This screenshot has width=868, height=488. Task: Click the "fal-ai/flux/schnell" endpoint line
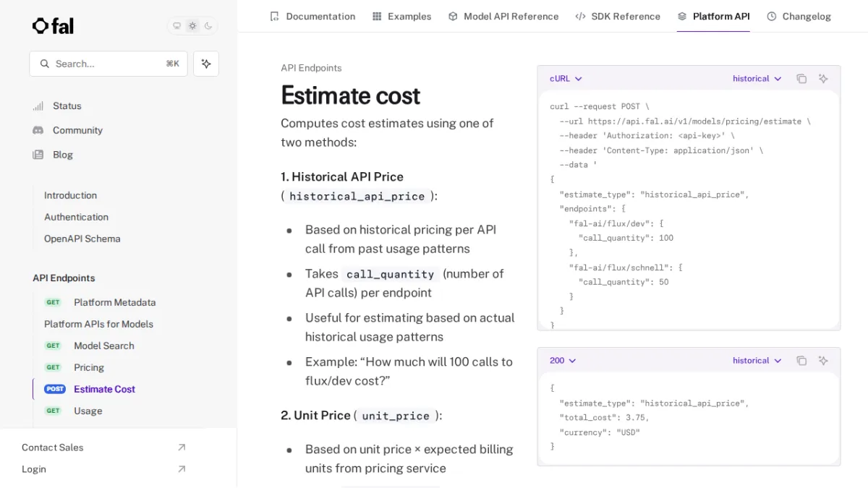[x=626, y=267]
